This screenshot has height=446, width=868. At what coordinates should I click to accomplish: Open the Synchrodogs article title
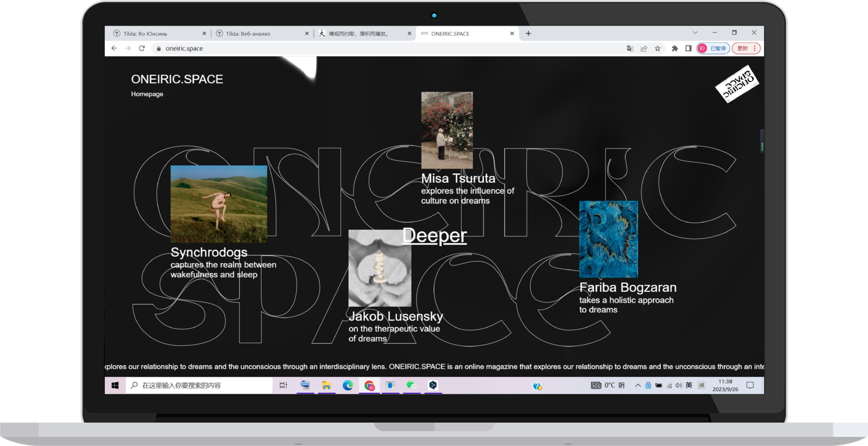point(209,252)
